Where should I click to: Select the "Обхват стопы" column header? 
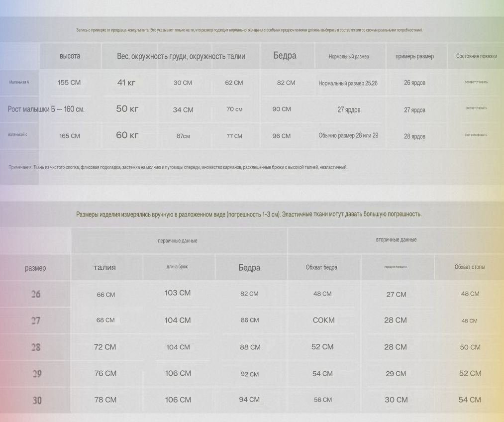click(x=470, y=267)
